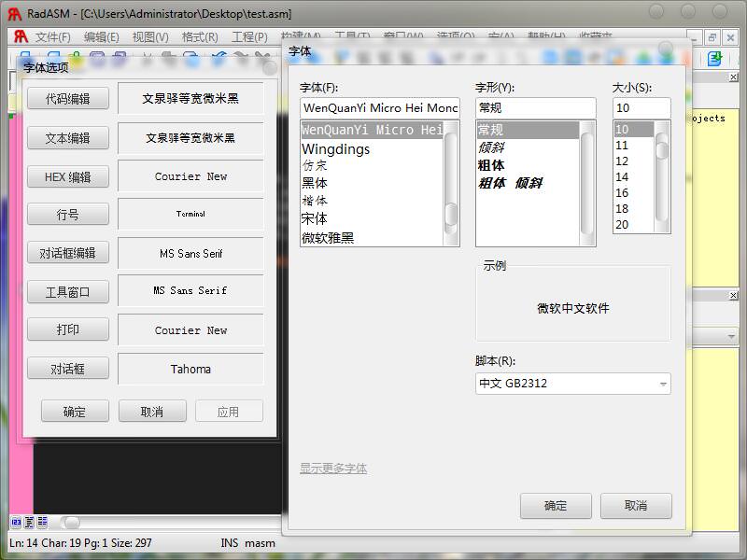
Task: Select size 16 in the size list
Action: [x=634, y=193]
